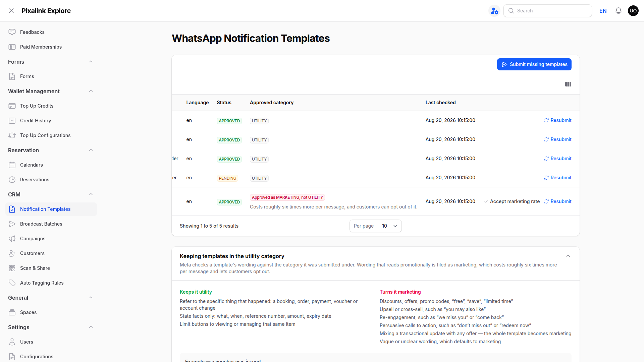Open Configurations under Settings

click(x=51, y=357)
